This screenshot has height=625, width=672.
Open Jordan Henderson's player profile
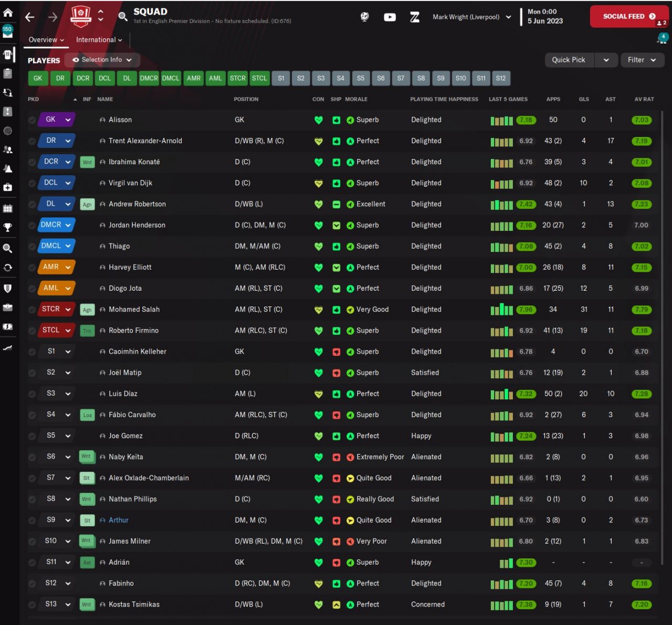(x=137, y=225)
